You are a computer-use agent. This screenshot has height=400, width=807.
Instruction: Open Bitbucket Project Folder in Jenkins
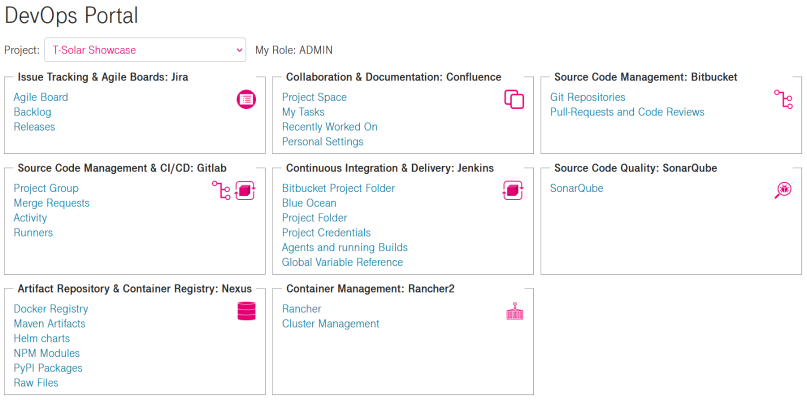click(339, 188)
